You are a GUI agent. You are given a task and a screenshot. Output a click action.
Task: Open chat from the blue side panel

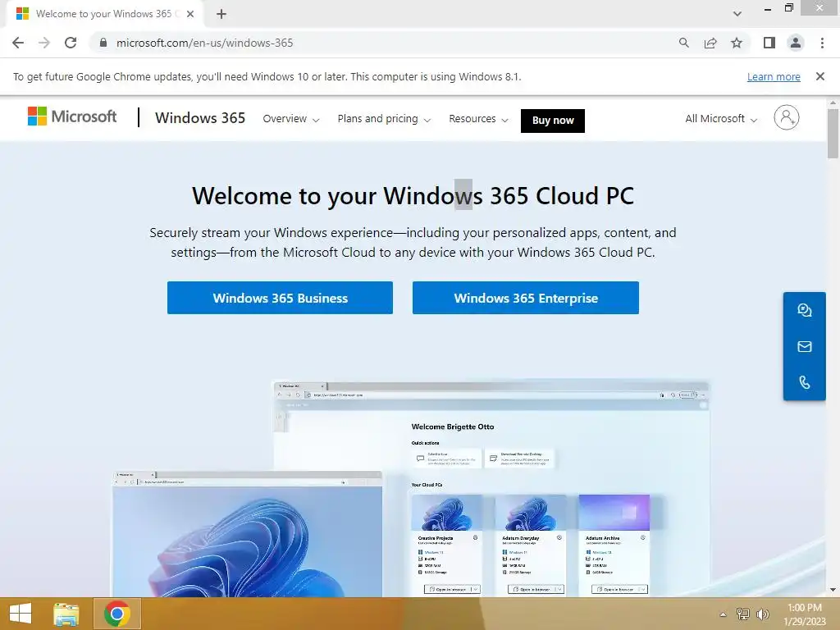click(x=805, y=310)
